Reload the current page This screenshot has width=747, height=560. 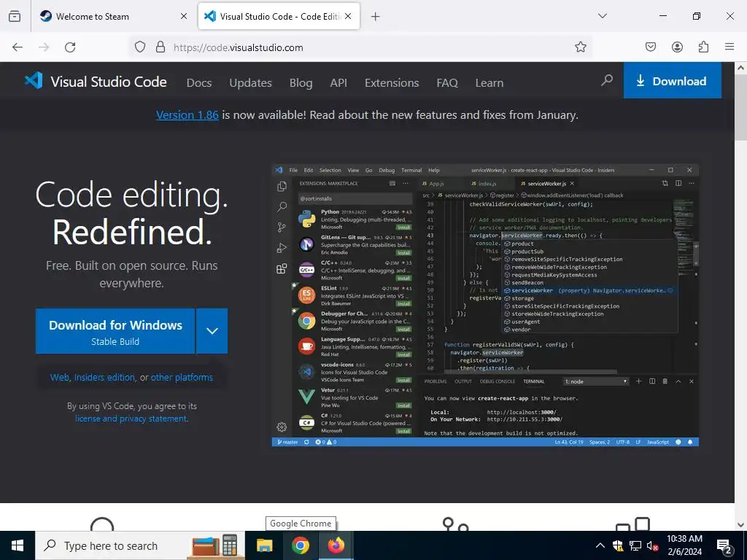click(70, 47)
